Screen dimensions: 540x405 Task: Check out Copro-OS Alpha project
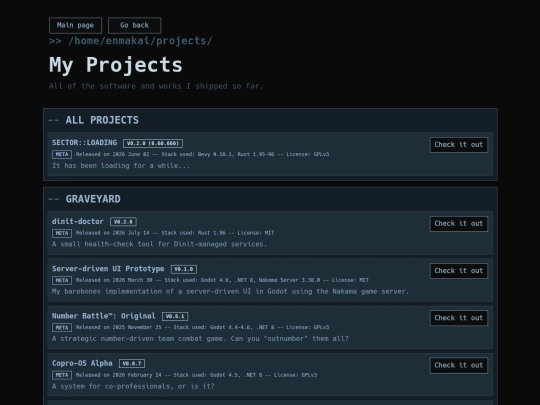(459, 365)
